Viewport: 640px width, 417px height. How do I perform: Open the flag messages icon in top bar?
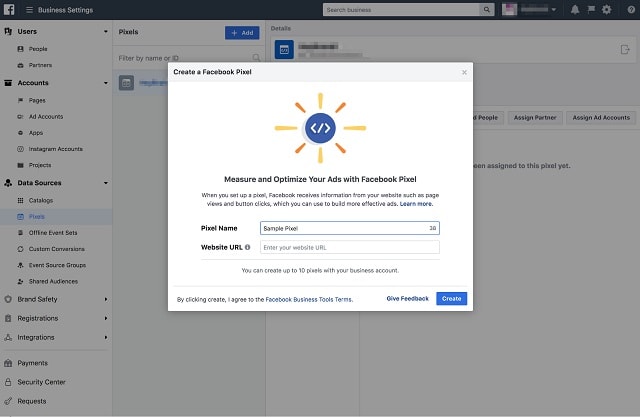(x=591, y=10)
